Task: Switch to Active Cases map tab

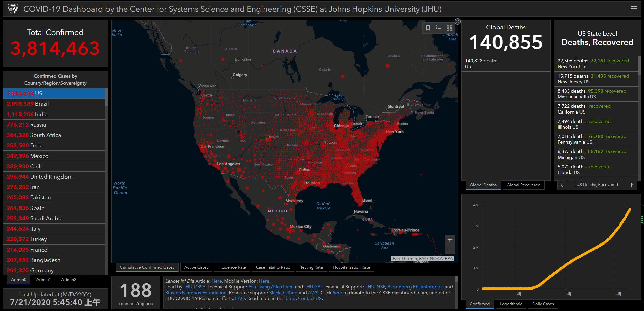Action: click(x=196, y=267)
